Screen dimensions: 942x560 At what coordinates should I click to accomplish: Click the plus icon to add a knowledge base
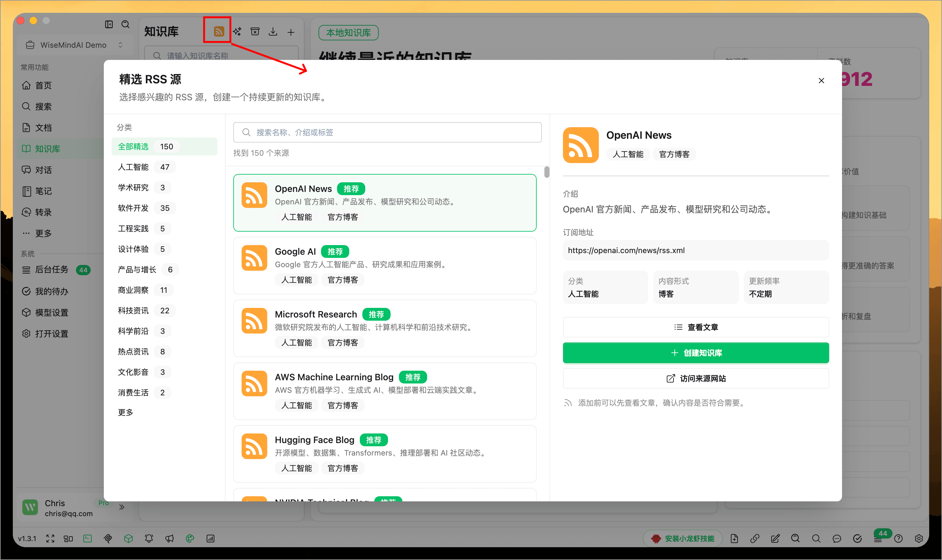point(291,32)
